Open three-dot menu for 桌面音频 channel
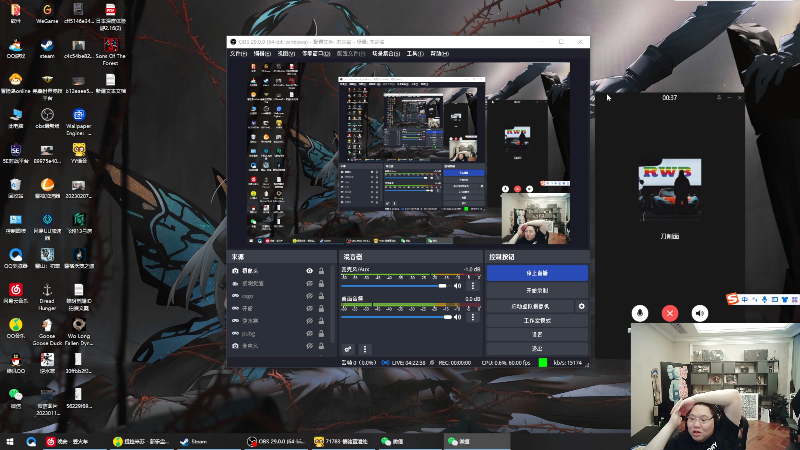 [x=472, y=317]
